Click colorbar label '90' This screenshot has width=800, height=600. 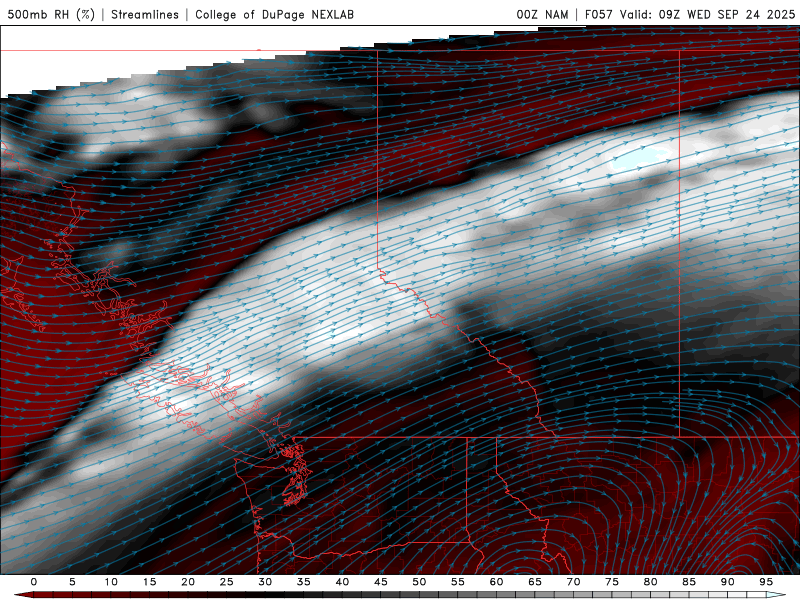pos(728,582)
